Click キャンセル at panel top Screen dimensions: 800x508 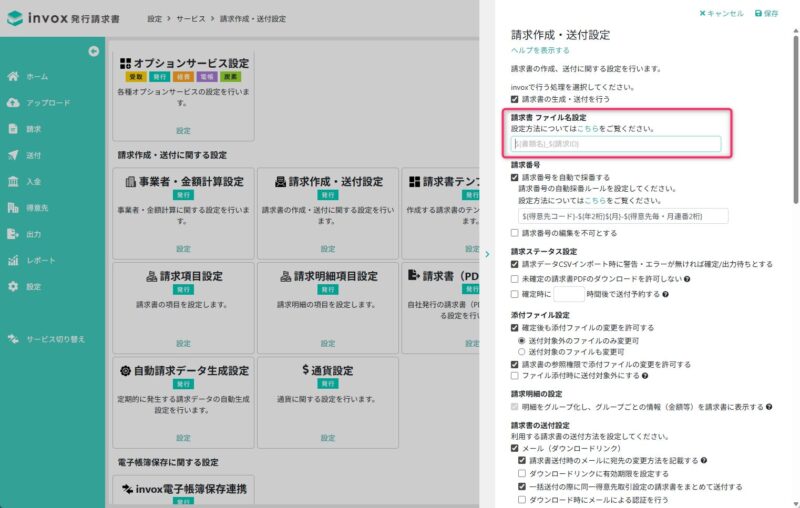(x=721, y=13)
